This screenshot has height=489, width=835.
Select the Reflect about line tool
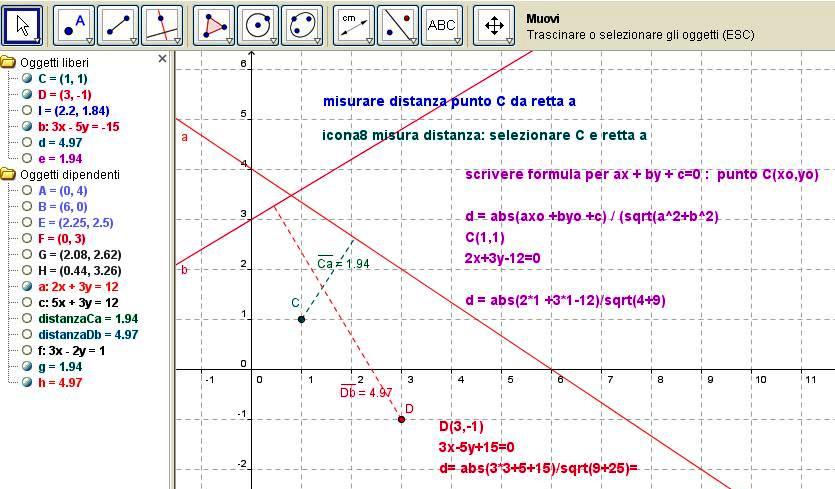coord(398,25)
